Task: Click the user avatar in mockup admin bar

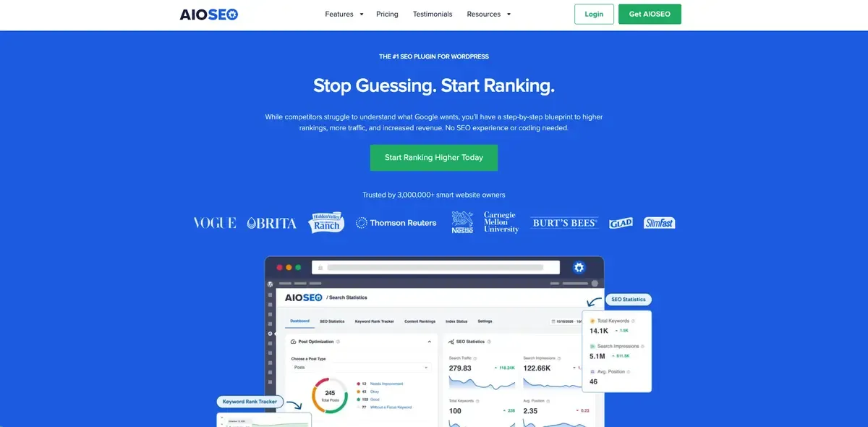Action: [x=595, y=284]
